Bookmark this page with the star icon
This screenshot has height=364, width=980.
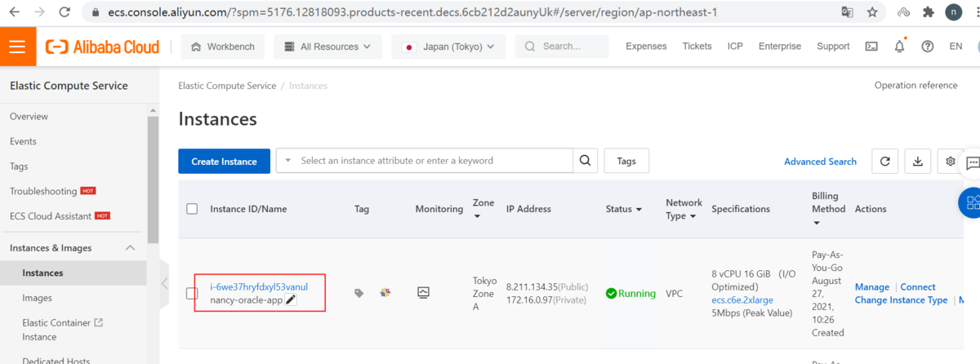point(872,12)
